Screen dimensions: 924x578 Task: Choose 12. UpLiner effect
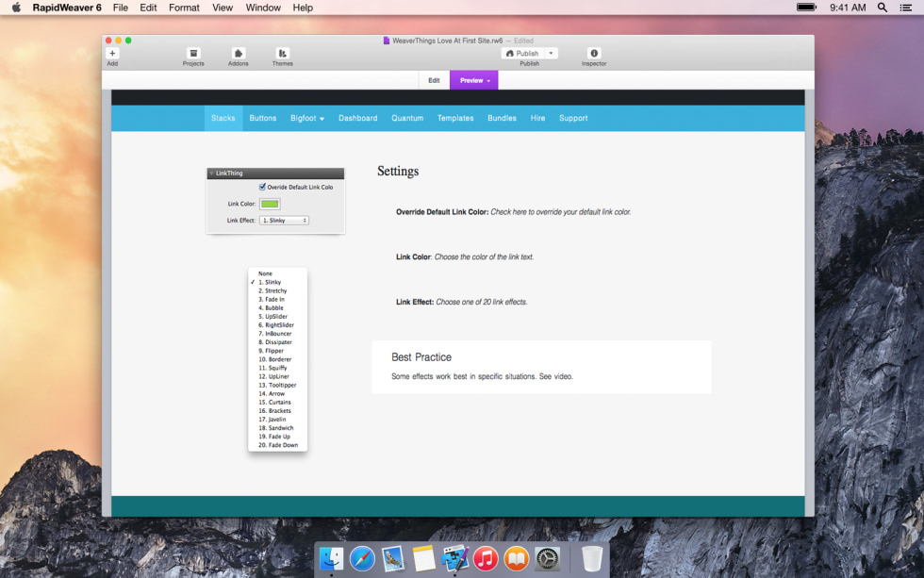277,376
